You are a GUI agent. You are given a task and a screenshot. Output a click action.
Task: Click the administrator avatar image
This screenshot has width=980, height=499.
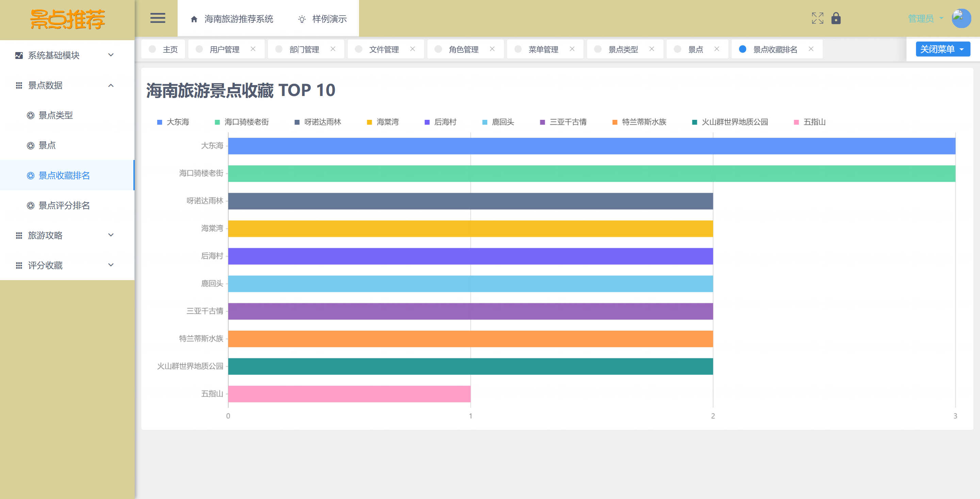[961, 18]
